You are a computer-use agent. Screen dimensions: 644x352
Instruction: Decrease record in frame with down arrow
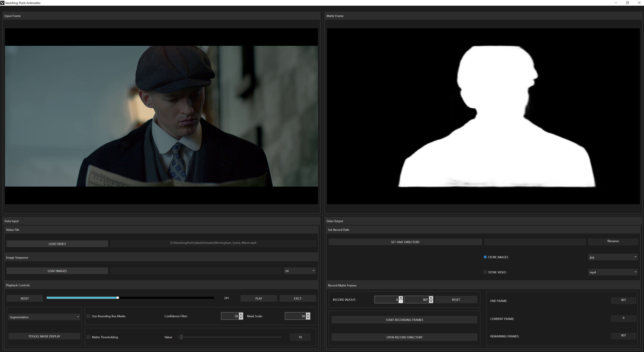(x=401, y=301)
